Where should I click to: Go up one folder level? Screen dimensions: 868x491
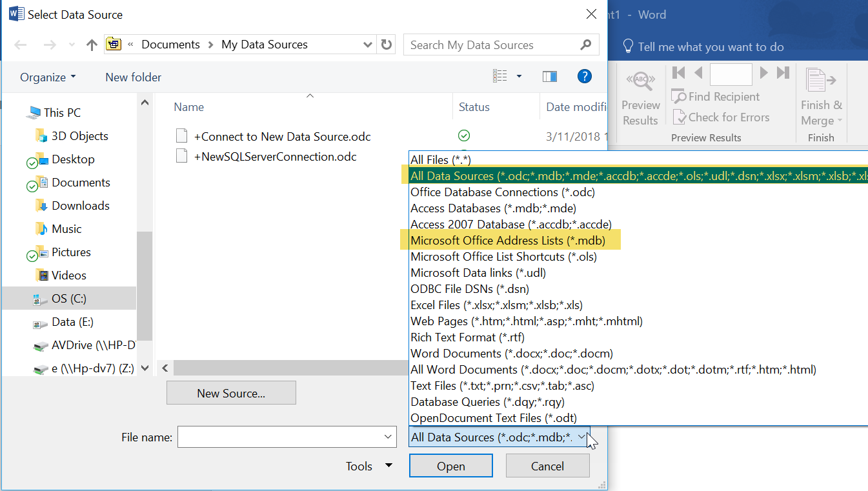pyautogui.click(x=92, y=45)
